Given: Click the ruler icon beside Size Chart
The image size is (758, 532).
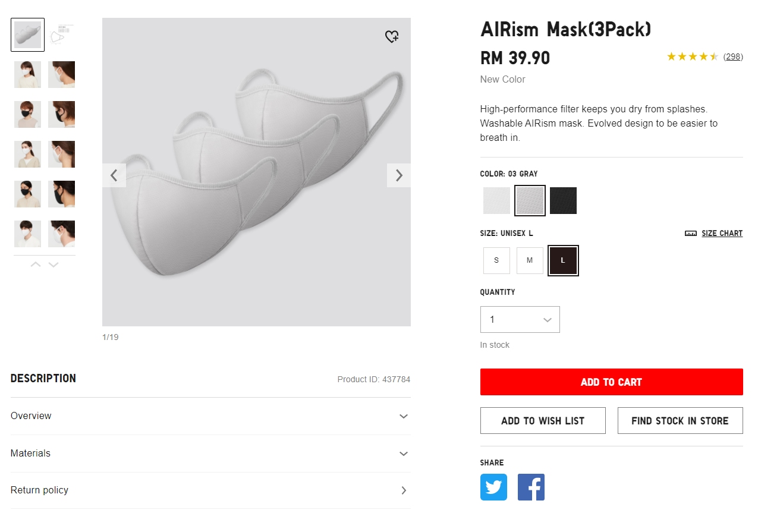Looking at the screenshot, I should tap(691, 234).
